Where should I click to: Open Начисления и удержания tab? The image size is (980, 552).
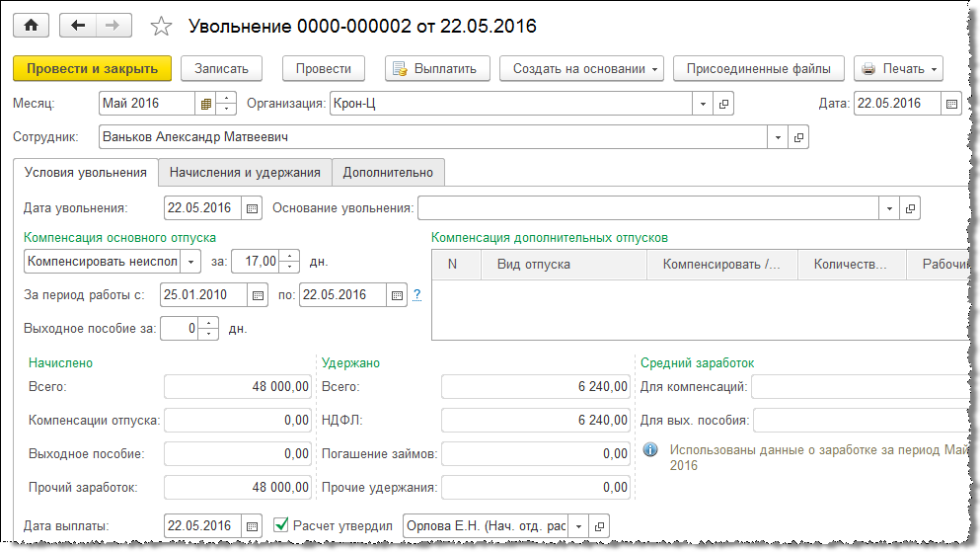[245, 173]
